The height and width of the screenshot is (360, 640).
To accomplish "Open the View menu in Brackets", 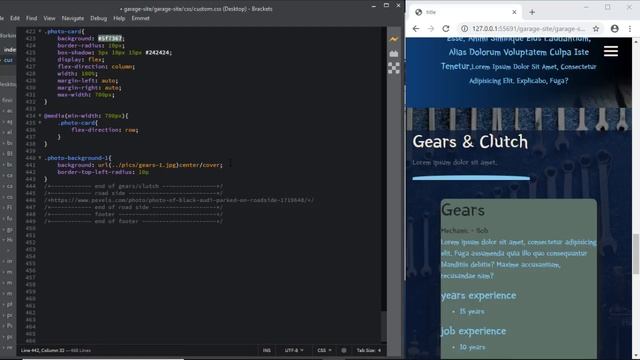I will click(49, 18).
